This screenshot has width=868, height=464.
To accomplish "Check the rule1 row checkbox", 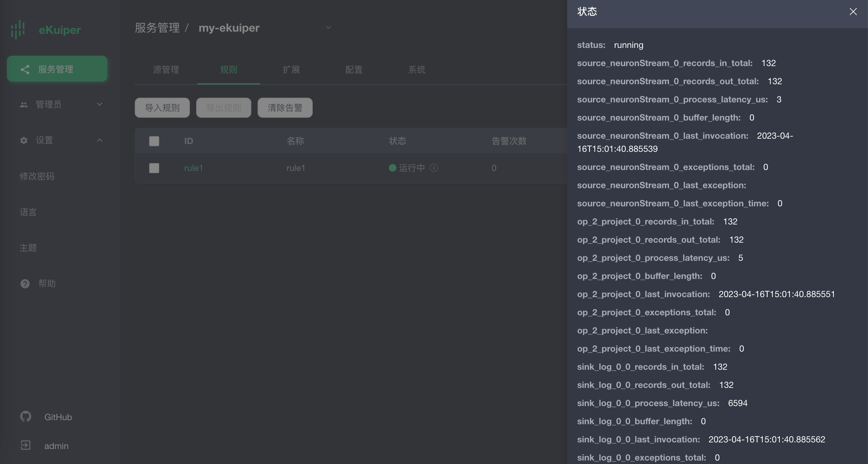I will pyautogui.click(x=154, y=168).
